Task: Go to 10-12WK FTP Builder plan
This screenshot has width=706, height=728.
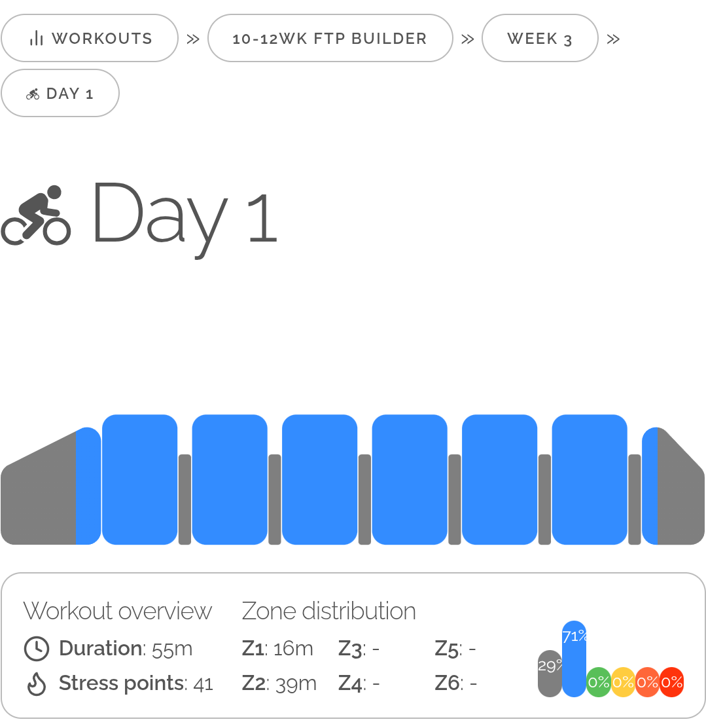Action: pyautogui.click(x=330, y=39)
